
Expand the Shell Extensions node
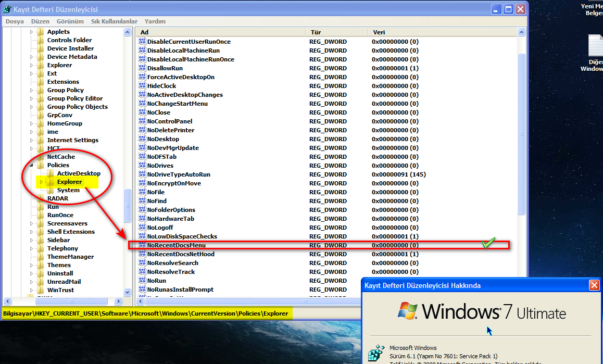click(x=32, y=232)
